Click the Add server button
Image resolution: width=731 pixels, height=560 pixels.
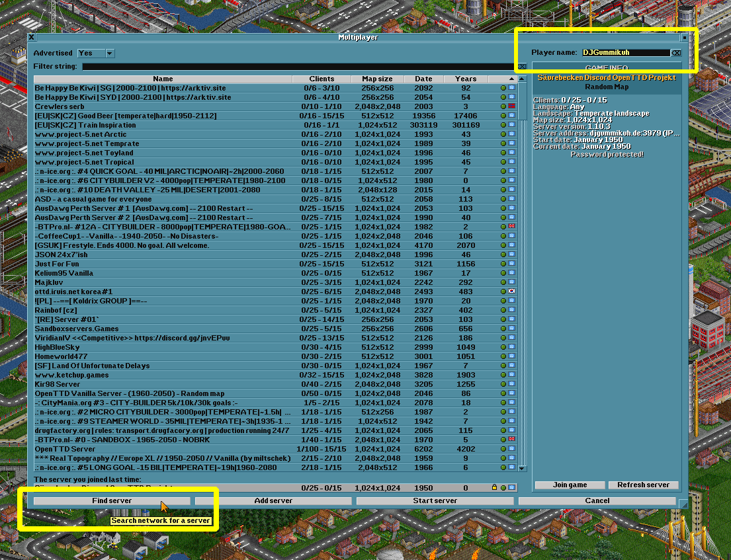tap(273, 501)
